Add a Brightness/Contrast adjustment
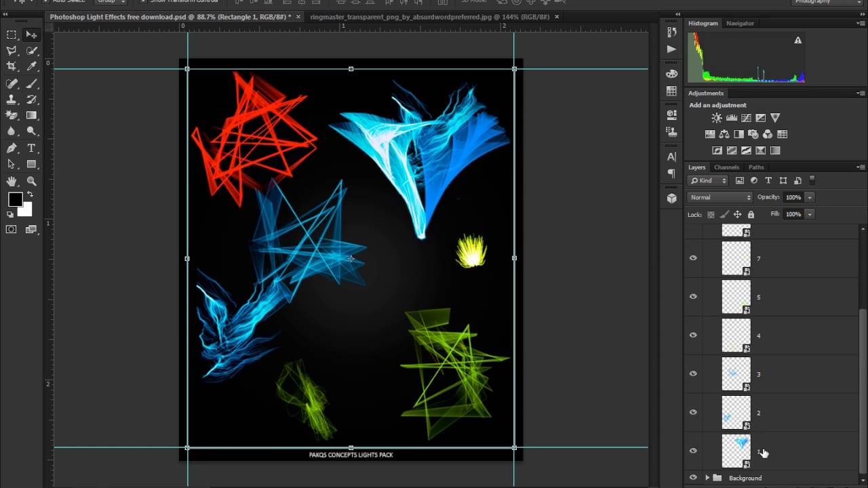This screenshot has height=488, width=868. click(717, 118)
